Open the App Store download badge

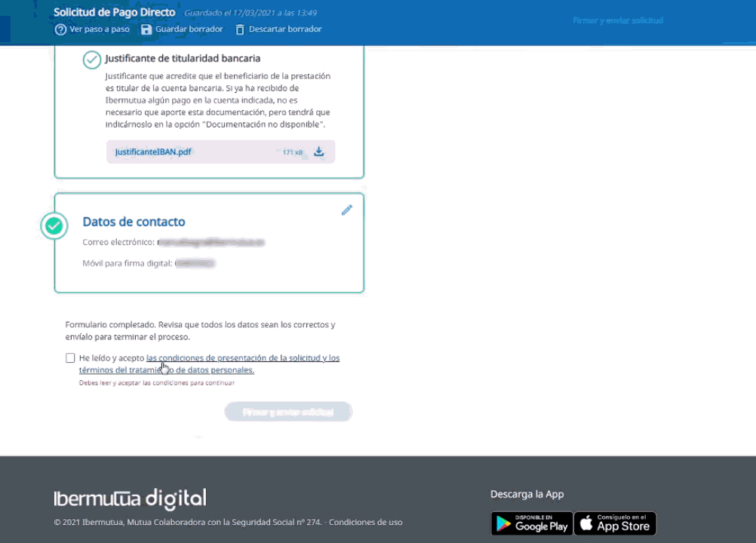pyautogui.click(x=615, y=523)
